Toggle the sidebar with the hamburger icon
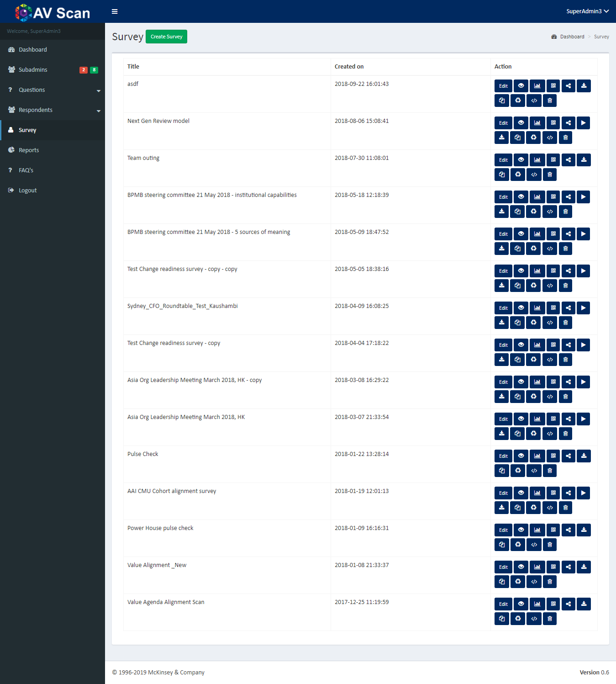 click(115, 11)
